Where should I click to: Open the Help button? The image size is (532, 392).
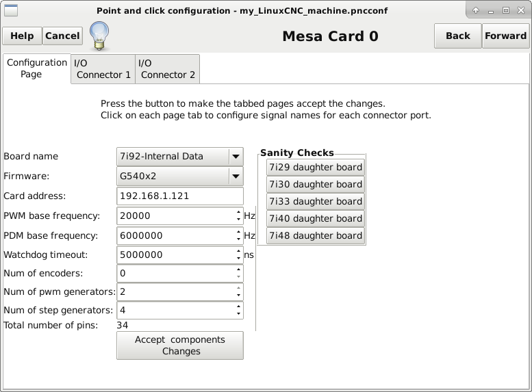click(x=22, y=36)
